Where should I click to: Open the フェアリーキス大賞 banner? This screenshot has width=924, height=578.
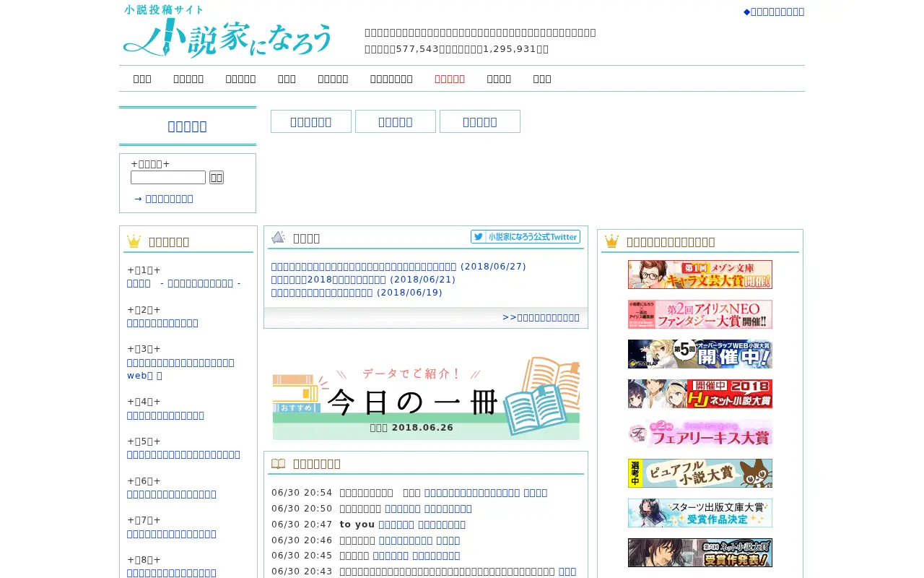tap(700, 433)
